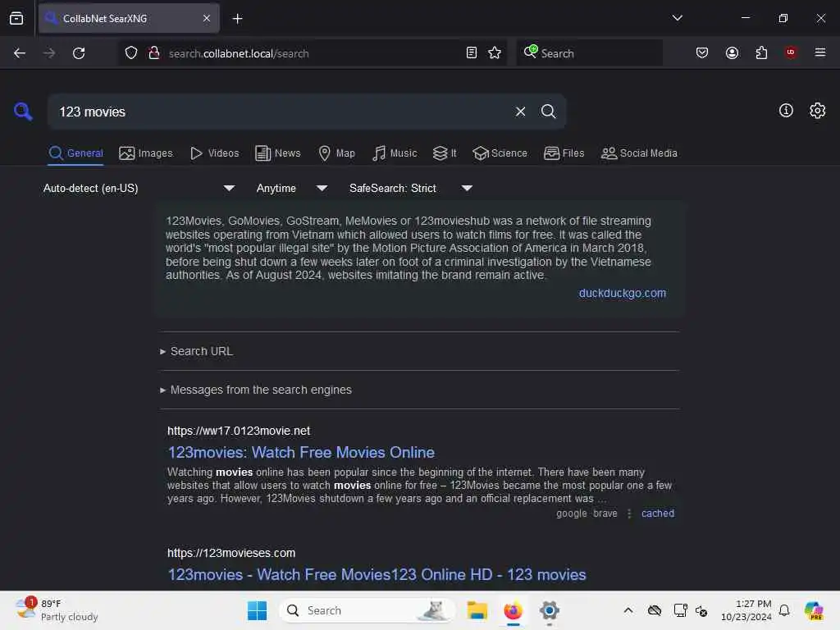Open the Anytime time range dropdown
Viewport: 840px width, 630px height.
pos(291,188)
